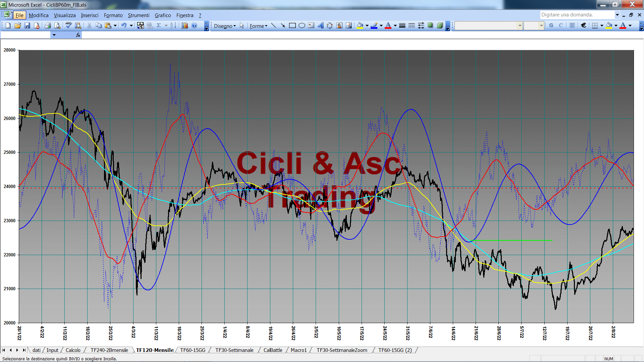Click the Print icon
This screenshot has height=362, width=644.
click(48, 25)
